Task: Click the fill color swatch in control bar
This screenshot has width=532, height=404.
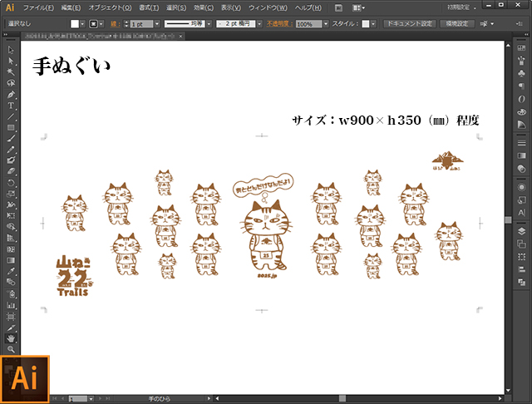Action: 75,24
